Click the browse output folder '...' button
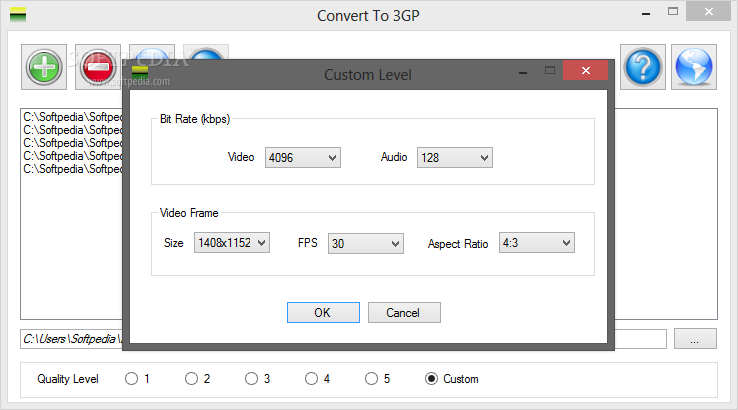This screenshot has height=410, width=738. [x=695, y=339]
